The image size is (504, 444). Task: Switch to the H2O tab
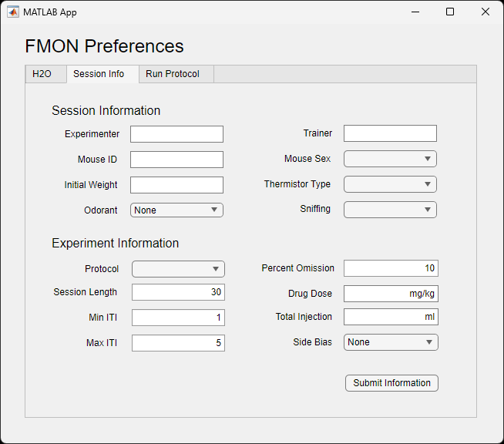coord(45,74)
